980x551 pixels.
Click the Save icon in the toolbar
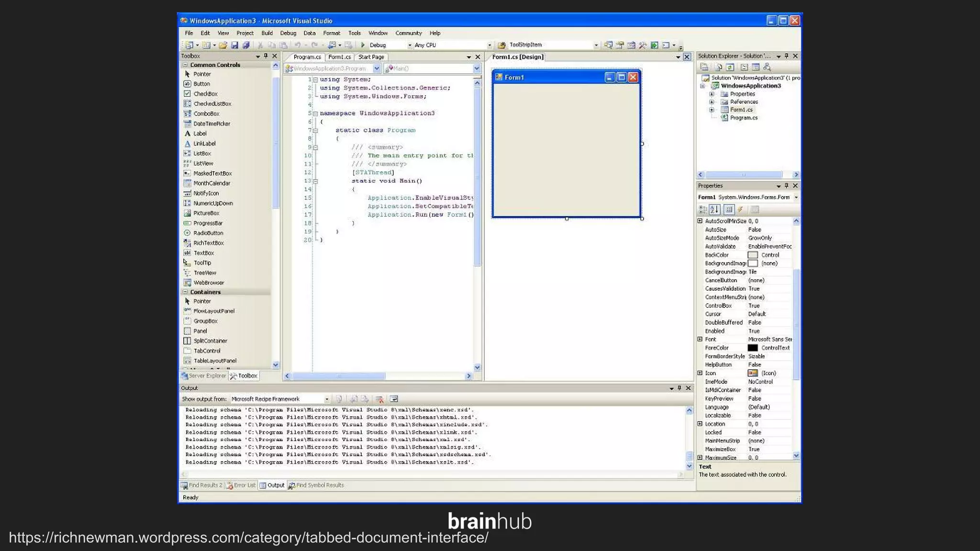click(234, 45)
